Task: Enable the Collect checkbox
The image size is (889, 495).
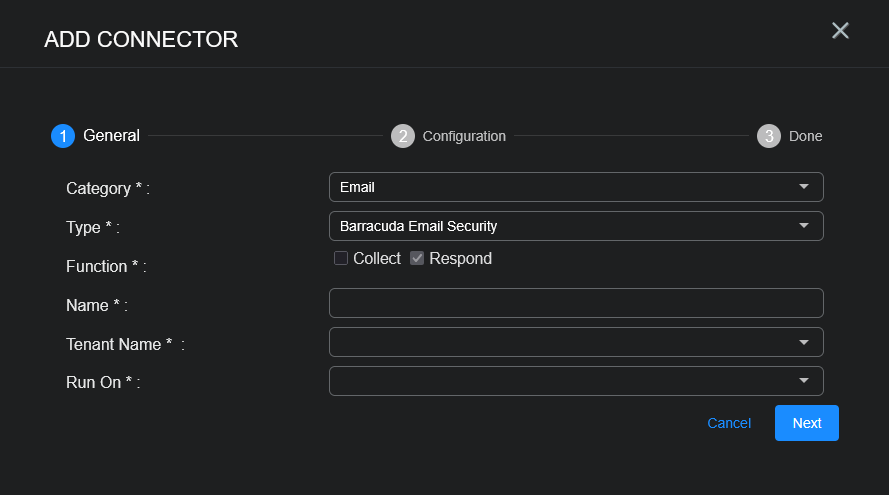Action: pyautogui.click(x=341, y=258)
